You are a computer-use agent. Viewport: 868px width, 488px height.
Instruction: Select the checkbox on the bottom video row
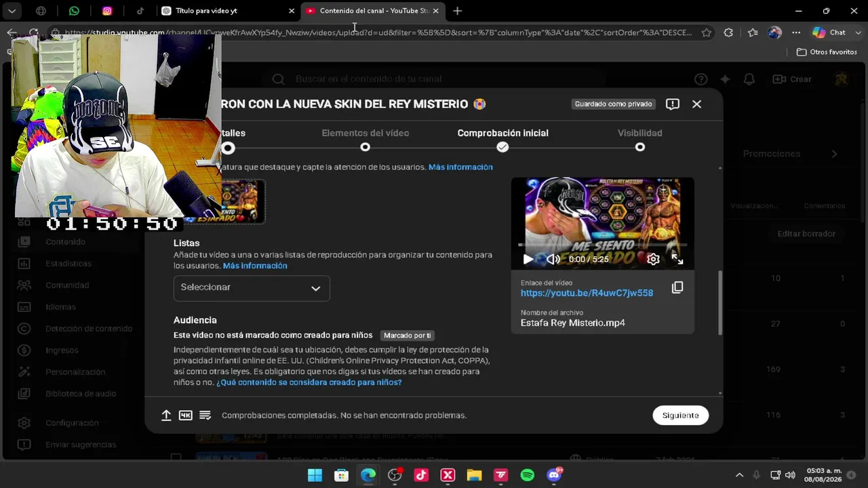[176, 458]
